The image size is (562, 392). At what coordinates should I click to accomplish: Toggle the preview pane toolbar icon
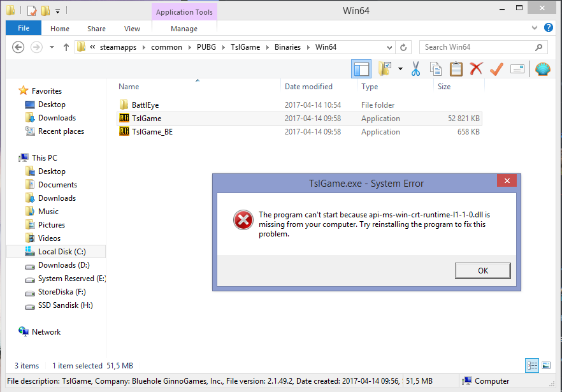click(361, 69)
